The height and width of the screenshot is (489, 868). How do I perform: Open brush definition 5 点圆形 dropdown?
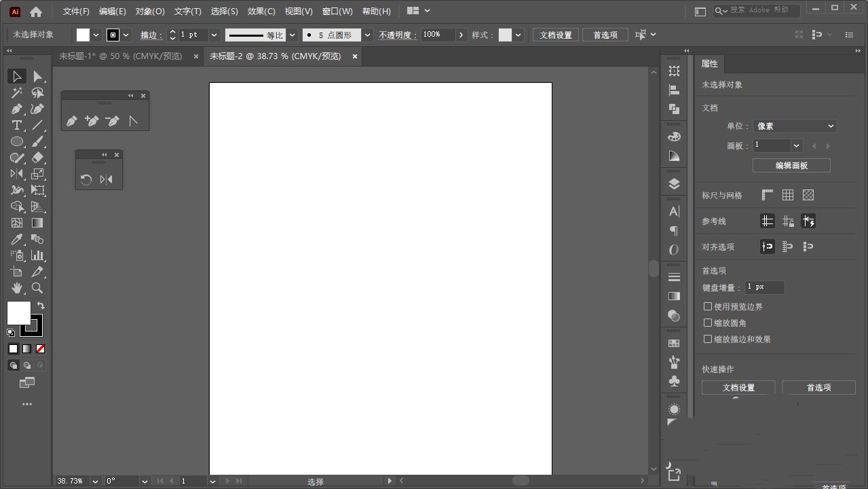(368, 35)
